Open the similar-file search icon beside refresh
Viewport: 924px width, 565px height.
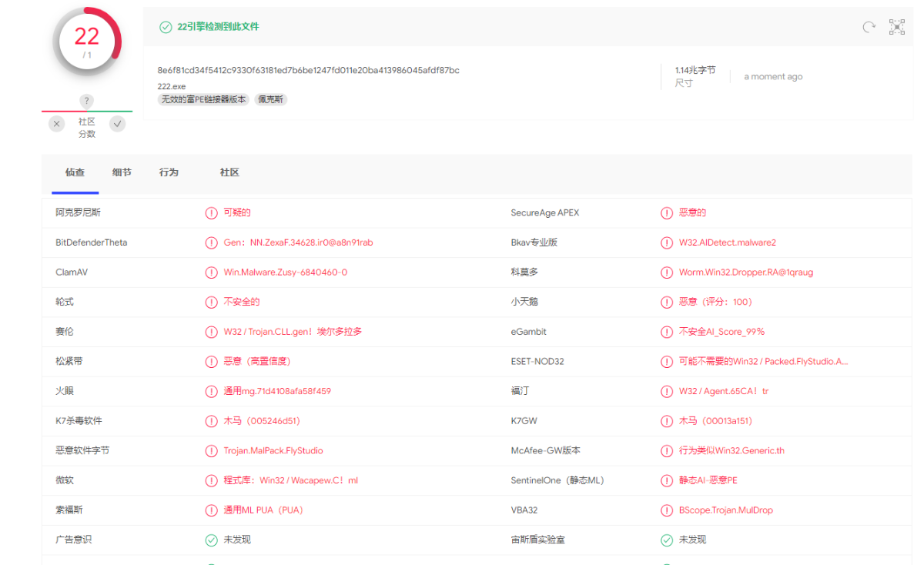tap(897, 27)
